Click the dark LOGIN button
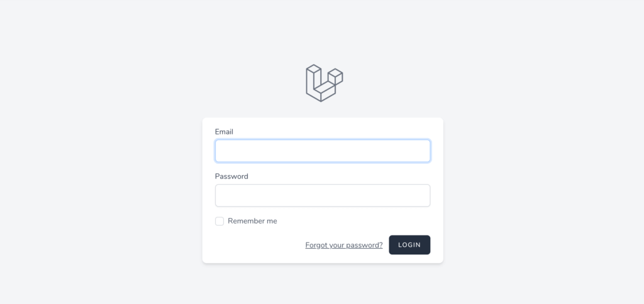644x304 pixels. (409, 245)
